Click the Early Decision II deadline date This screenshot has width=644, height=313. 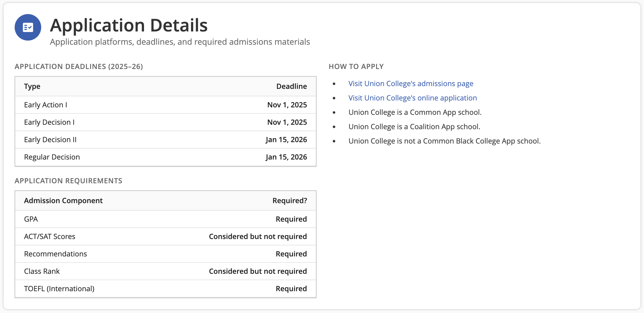(286, 140)
